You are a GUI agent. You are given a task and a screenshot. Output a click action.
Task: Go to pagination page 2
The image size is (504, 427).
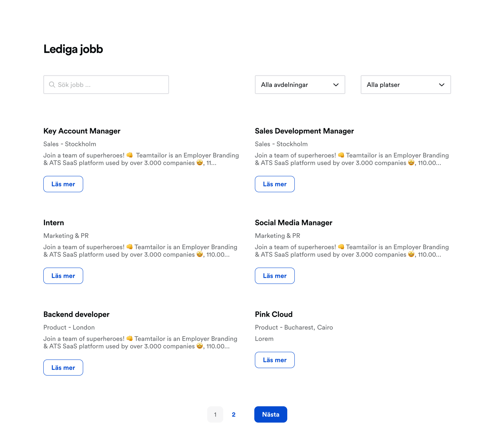234,414
